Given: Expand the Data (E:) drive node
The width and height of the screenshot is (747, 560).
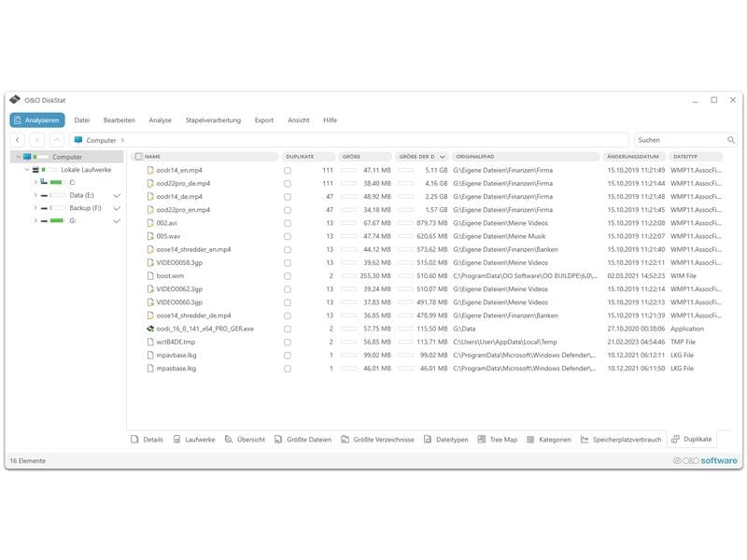Looking at the screenshot, I should tap(35, 195).
